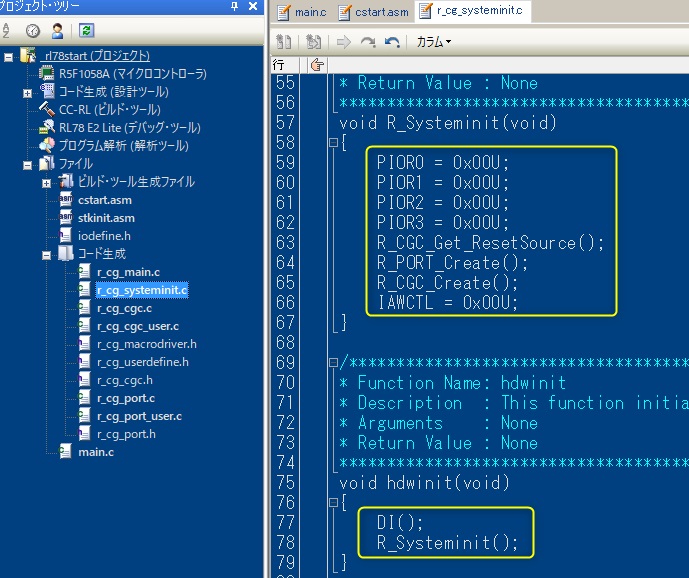Expand the コード生成 (設計ツール) node

[28, 92]
